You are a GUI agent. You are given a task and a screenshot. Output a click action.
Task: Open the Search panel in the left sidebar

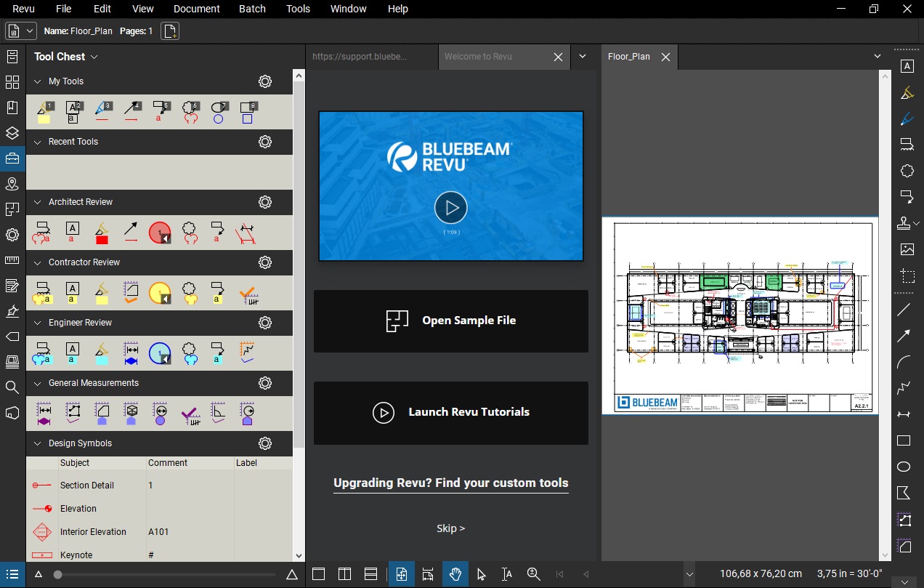tap(12, 387)
